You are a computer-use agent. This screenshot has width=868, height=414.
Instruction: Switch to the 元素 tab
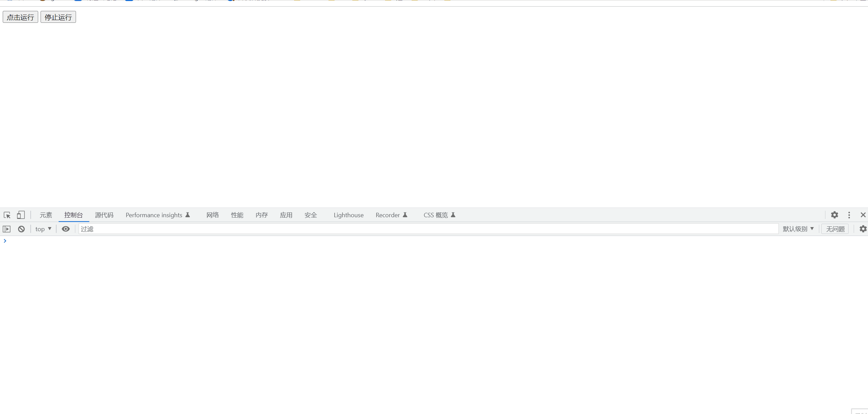click(x=46, y=215)
